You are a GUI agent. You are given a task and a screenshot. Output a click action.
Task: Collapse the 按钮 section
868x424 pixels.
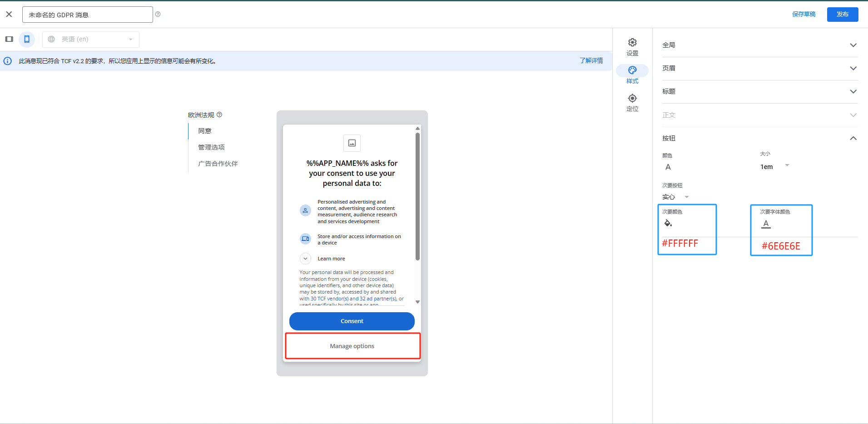point(853,138)
